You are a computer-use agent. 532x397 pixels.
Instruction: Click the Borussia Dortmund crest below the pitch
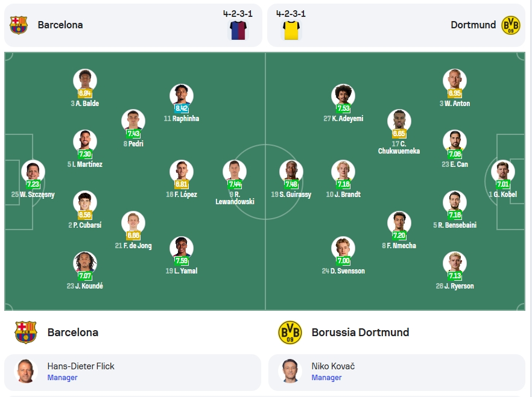pyautogui.click(x=290, y=333)
